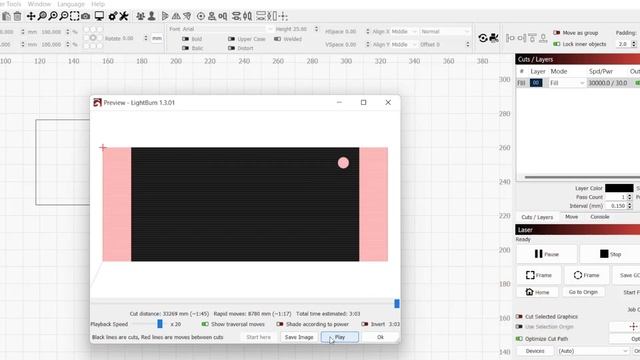Toggle Show traversal moves in Preview
The width and height of the screenshot is (640, 360).
(205, 324)
